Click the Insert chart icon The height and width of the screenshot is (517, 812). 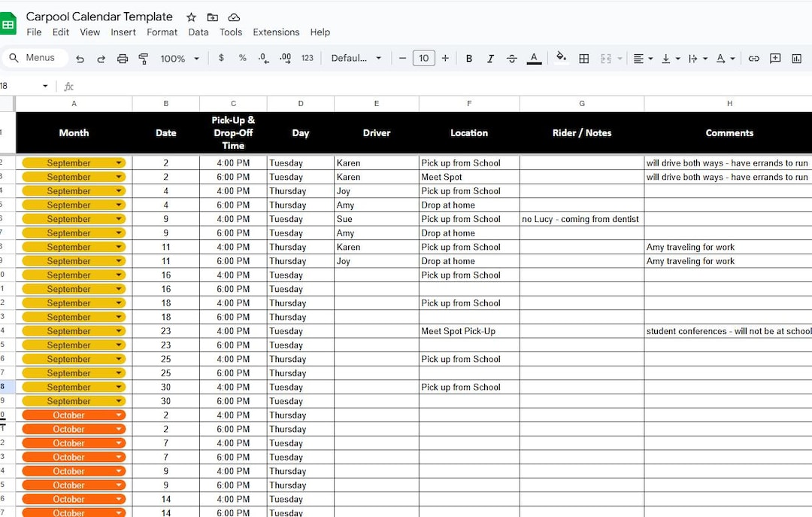796,59
